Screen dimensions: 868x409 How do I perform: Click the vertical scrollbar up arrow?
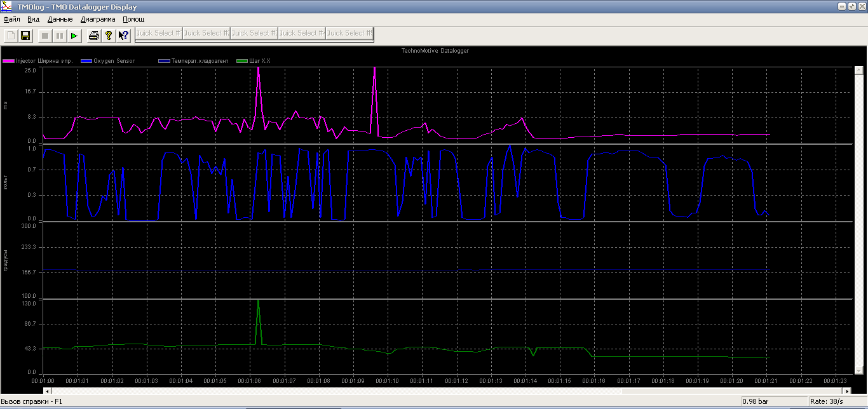click(x=858, y=70)
